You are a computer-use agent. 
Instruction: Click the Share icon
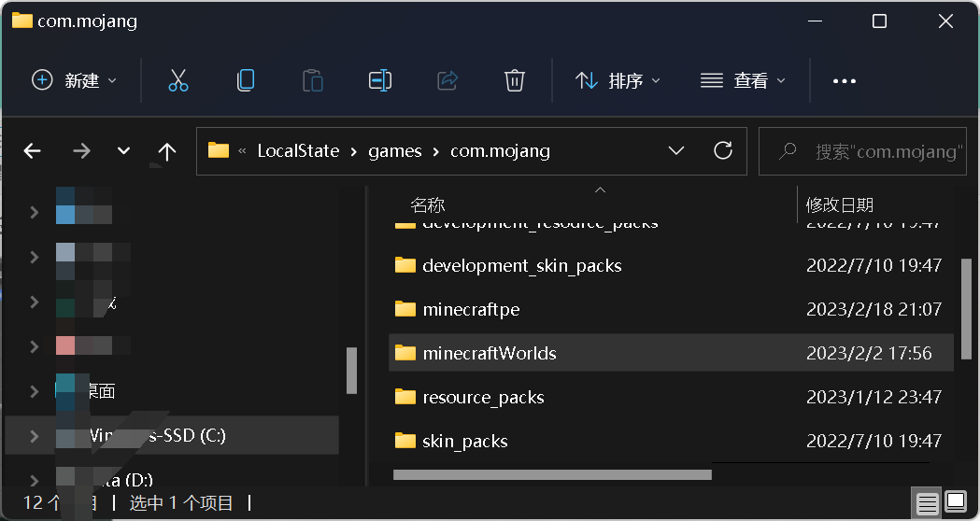point(447,80)
